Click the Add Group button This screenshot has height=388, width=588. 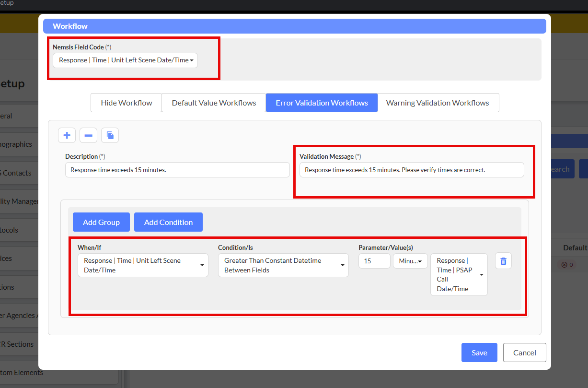(101, 222)
